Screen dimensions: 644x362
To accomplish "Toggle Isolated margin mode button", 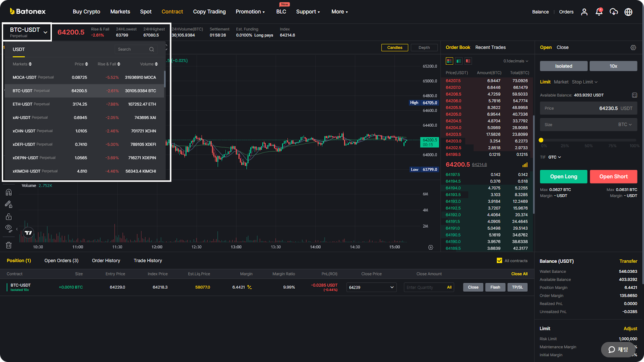I will [563, 66].
